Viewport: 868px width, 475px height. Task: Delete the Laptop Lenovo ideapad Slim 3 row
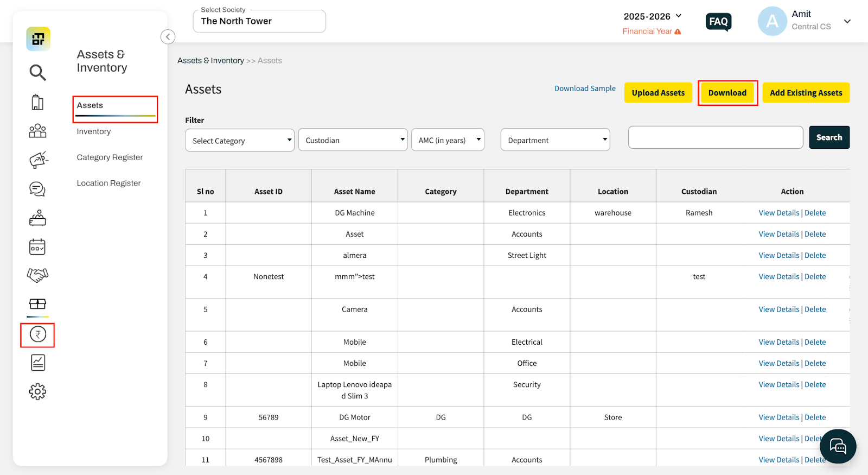point(815,384)
